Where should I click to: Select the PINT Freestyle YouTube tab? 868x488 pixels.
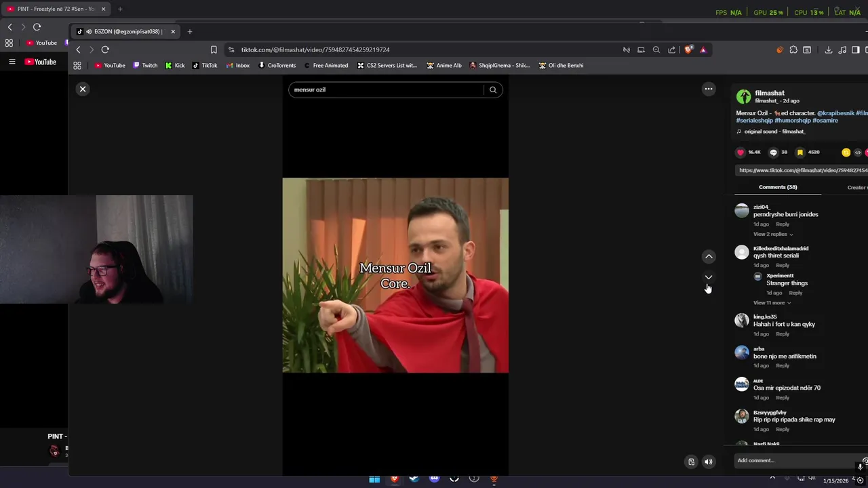click(56, 9)
